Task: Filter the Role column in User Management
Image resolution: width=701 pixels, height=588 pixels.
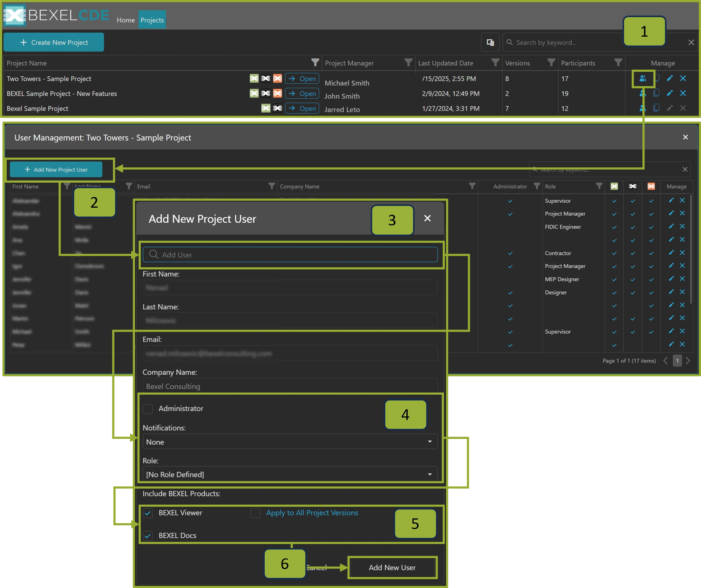Action: [x=599, y=186]
